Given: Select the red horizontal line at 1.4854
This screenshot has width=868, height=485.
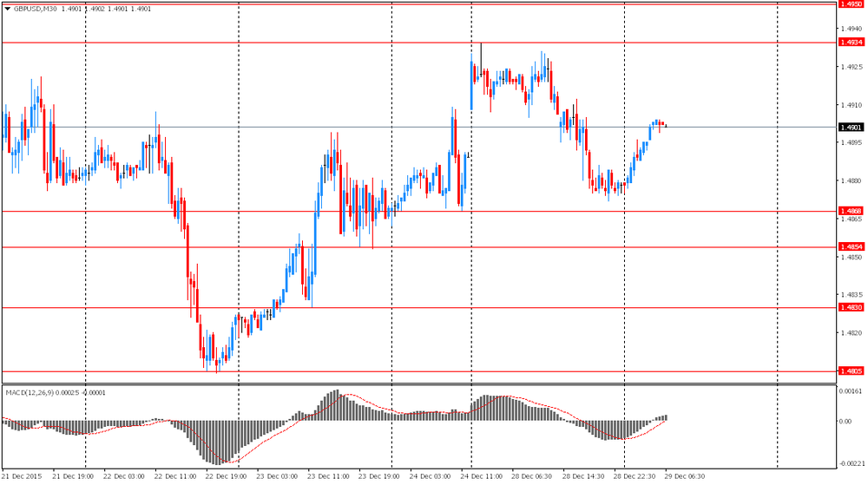Looking at the screenshot, I should point(418,247).
